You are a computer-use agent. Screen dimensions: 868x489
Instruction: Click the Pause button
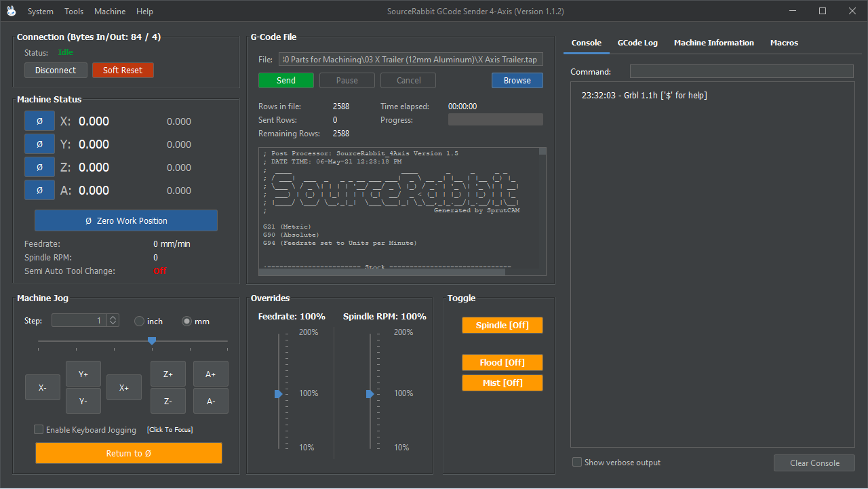click(x=347, y=81)
